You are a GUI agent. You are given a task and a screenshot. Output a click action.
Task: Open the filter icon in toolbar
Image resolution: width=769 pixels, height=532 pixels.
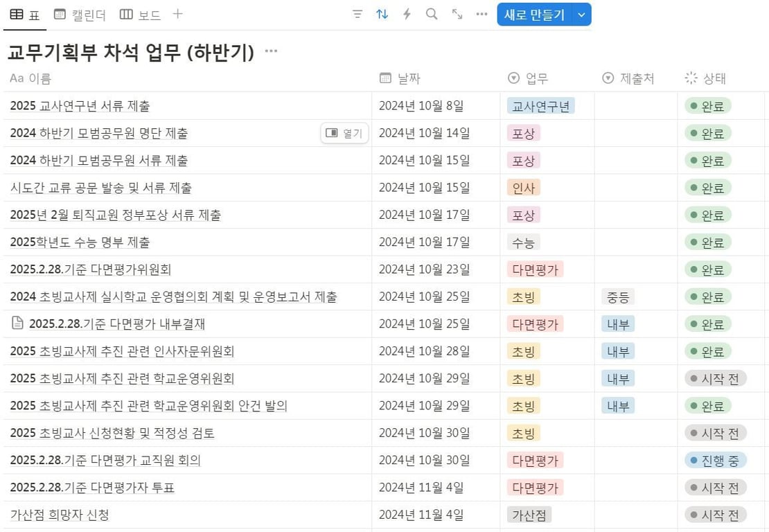[x=357, y=15]
